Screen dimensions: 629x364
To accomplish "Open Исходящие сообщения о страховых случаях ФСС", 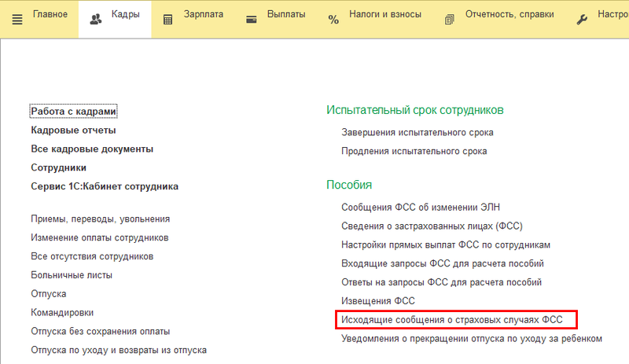I will tap(451, 320).
